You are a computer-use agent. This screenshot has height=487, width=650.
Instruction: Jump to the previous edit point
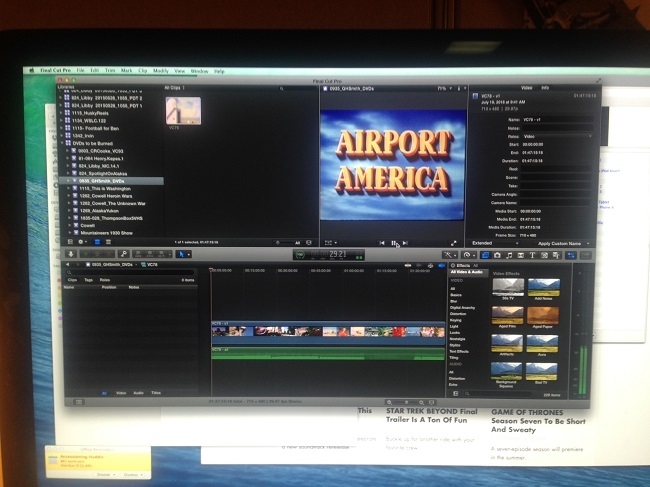coord(382,242)
